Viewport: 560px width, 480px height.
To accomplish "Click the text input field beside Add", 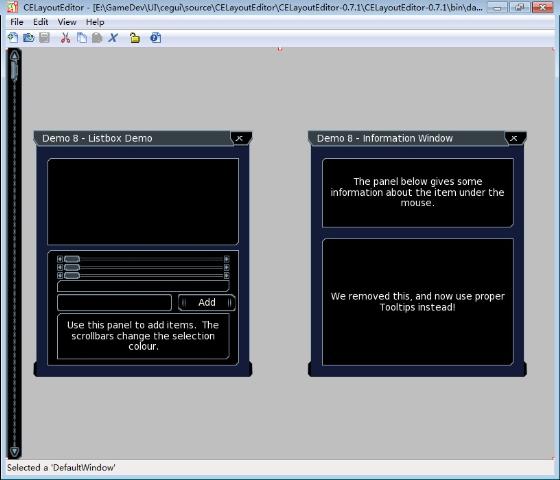I will [114, 302].
